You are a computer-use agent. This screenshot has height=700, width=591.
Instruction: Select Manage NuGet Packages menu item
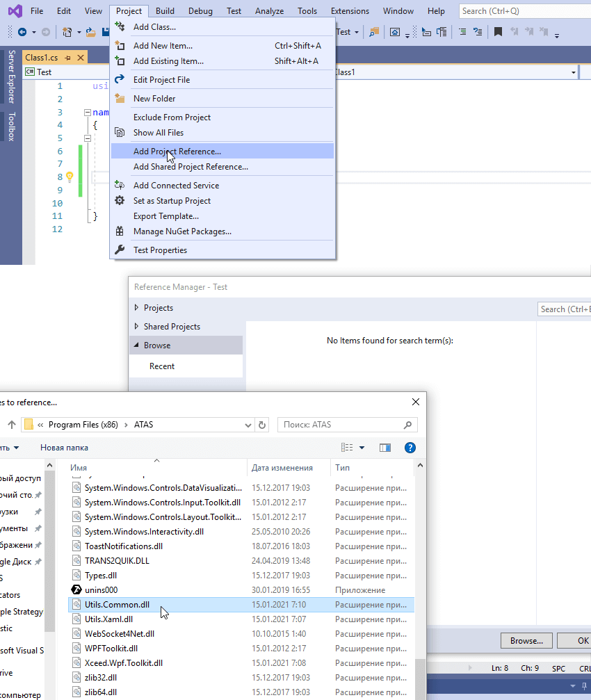182,231
